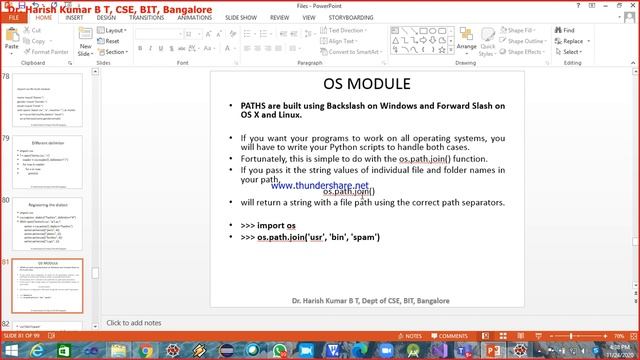This screenshot has width=640, height=360.
Task: Toggle text Shadow formatting
Action: click(x=171, y=49)
